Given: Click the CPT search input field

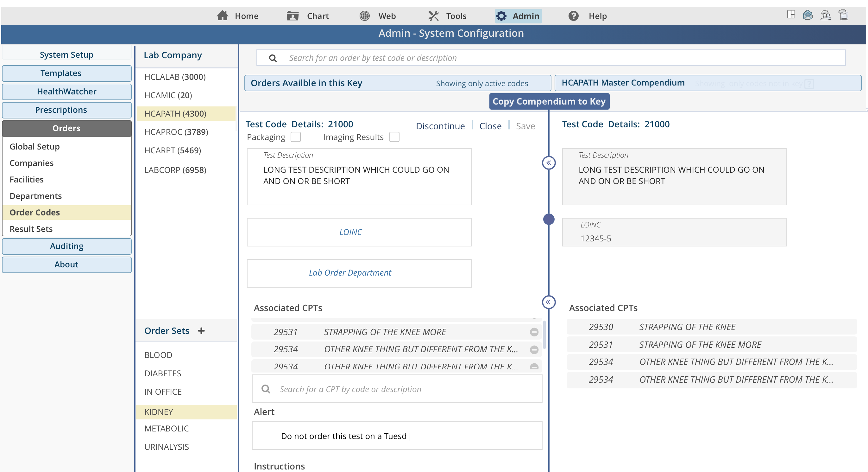Looking at the screenshot, I should pyautogui.click(x=404, y=389).
